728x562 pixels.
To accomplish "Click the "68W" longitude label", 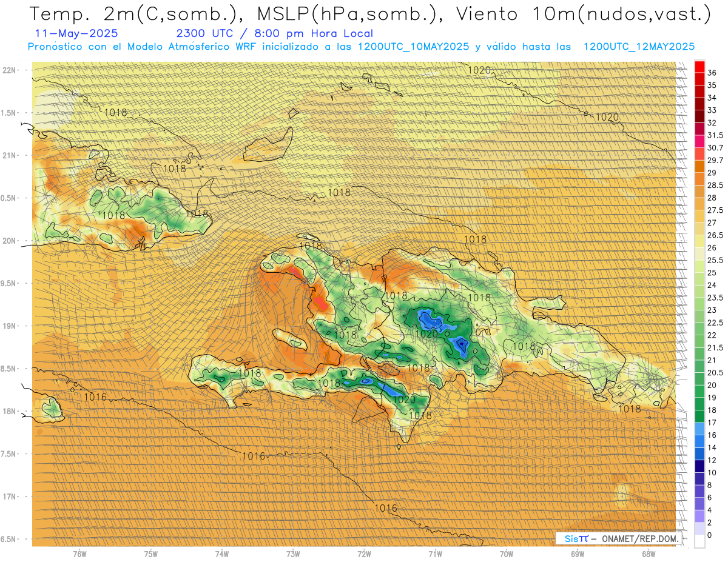I will [x=649, y=554].
